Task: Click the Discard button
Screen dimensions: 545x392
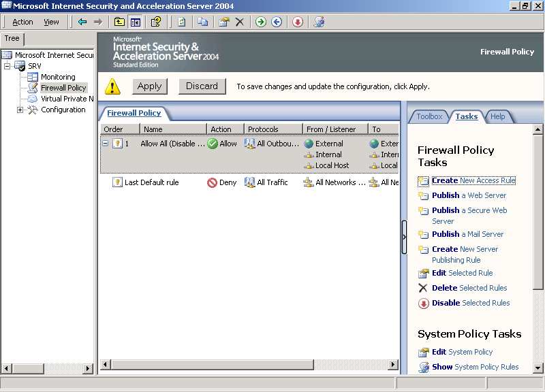Action: (x=202, y=86)
